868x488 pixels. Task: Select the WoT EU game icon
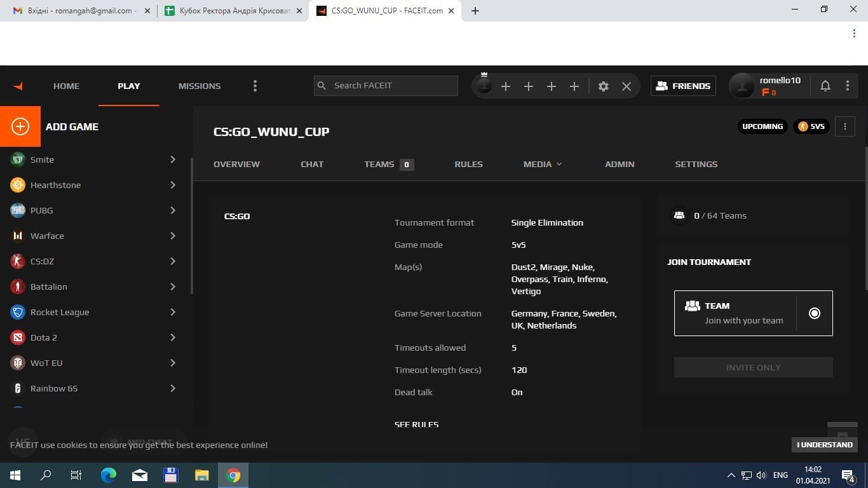18,363
